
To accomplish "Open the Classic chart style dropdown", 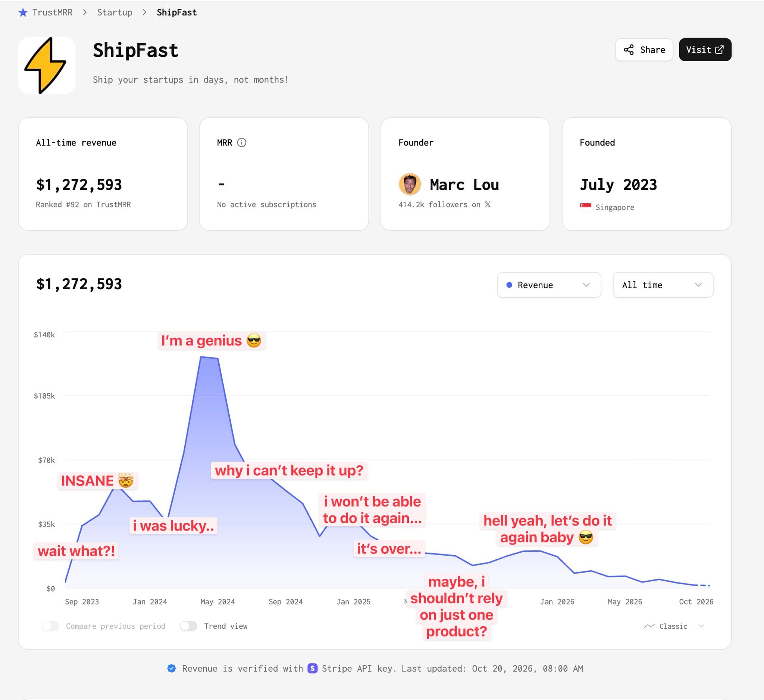I will pos(674,626).
